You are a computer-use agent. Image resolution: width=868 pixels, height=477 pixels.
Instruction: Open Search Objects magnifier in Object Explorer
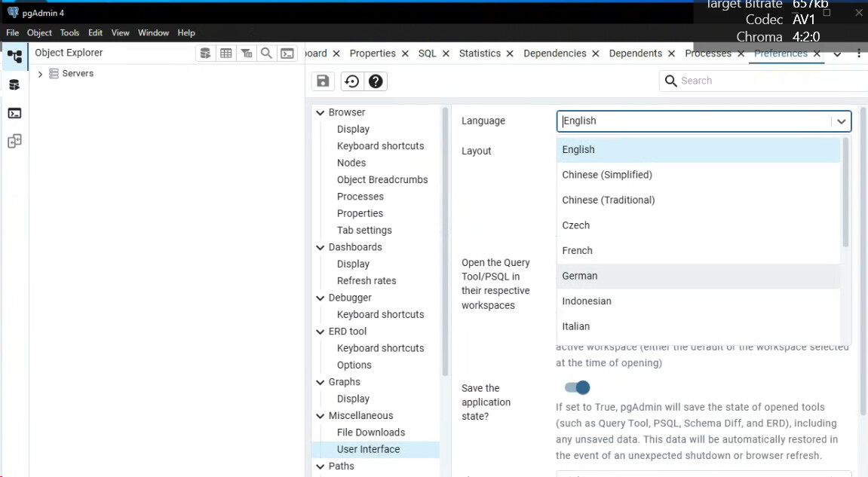coord(266,54)
